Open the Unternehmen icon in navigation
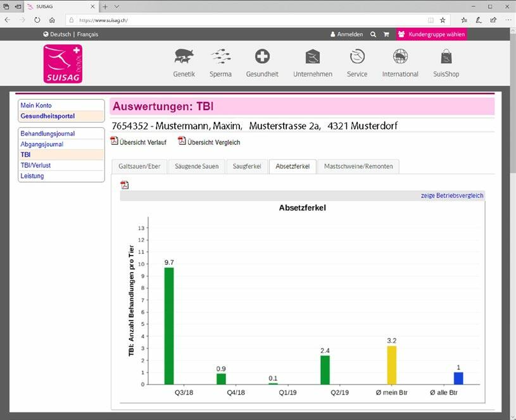 click(313, 57)
